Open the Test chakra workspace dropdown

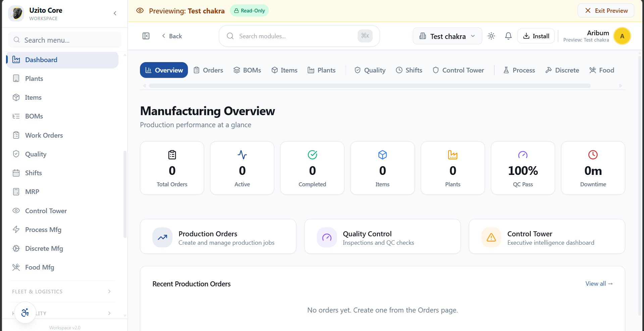(x=447, y=36)
